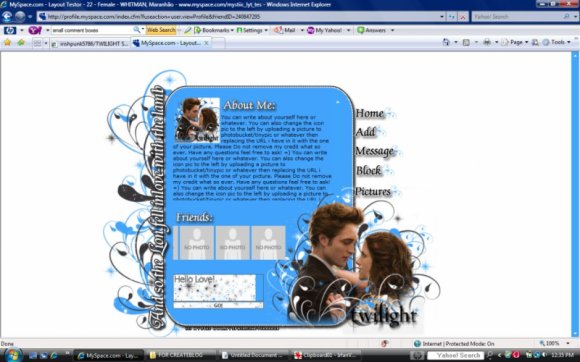
Task: Open the Answers dropdown arrow
Action: click(392, 30)
